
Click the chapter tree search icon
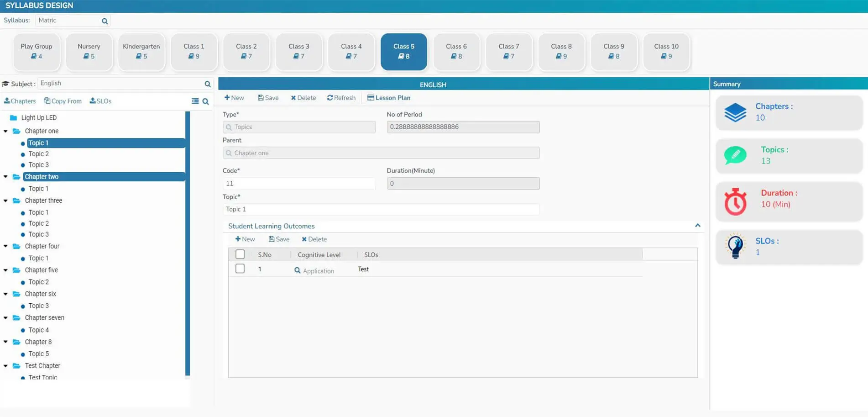point(206,101)
